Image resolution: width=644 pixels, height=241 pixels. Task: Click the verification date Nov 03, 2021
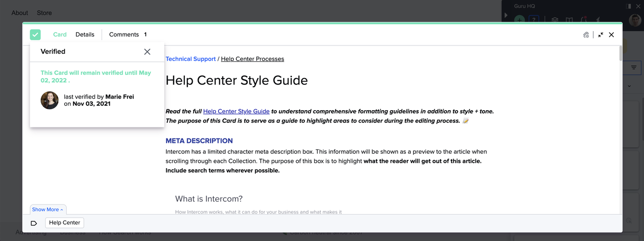[92, 103]
